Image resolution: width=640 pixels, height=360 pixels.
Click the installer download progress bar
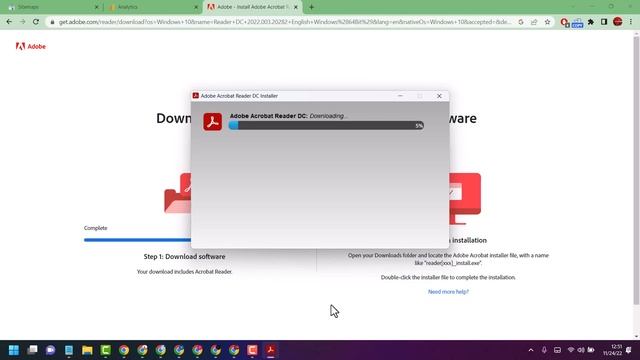tap(326, 125)
